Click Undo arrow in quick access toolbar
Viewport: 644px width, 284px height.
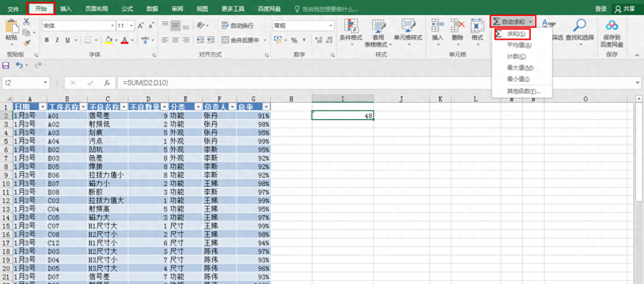(x=19, y=65)
